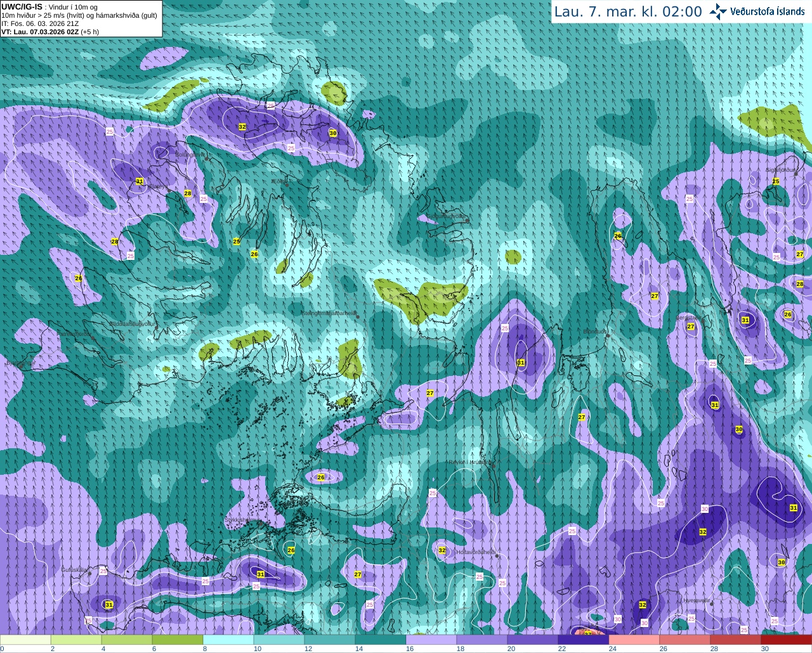Click the yellow 31 gust marker near Gufuskálar
Image resolution: width=812 pixels, height=653 pixels.
[x=108, y=605]
